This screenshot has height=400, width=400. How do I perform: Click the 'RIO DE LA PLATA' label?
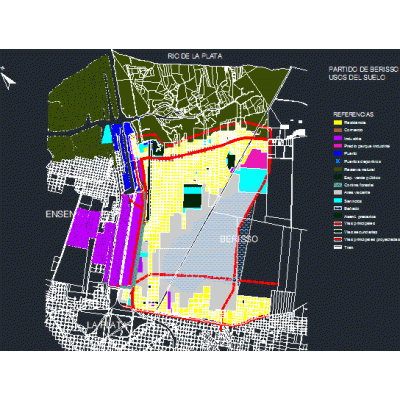click(x=195, y=56)
